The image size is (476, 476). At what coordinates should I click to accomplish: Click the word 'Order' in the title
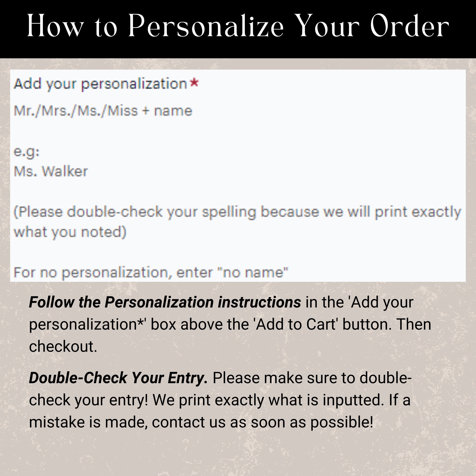click(x=410, y=26)
